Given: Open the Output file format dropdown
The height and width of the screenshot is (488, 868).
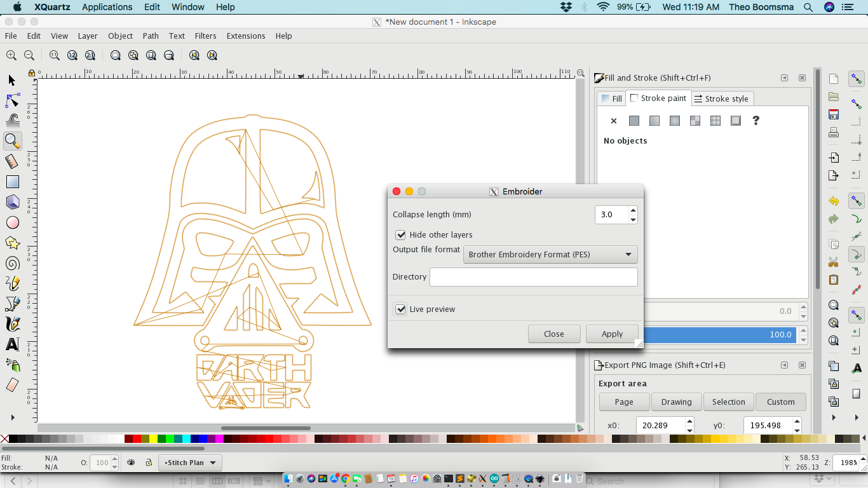Looking at the screenshot, I should click(550, 254).
